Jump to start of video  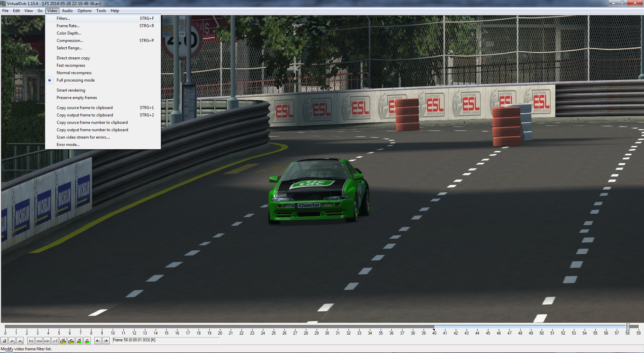click(x=31, y=341)
